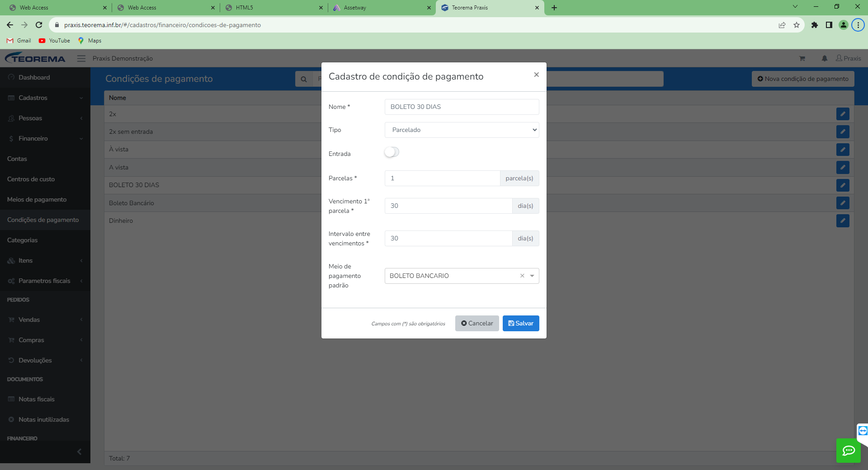This screenshot has width=868, height=470.
Task: Click the browser address bar URL
Action: click(162, 25)
